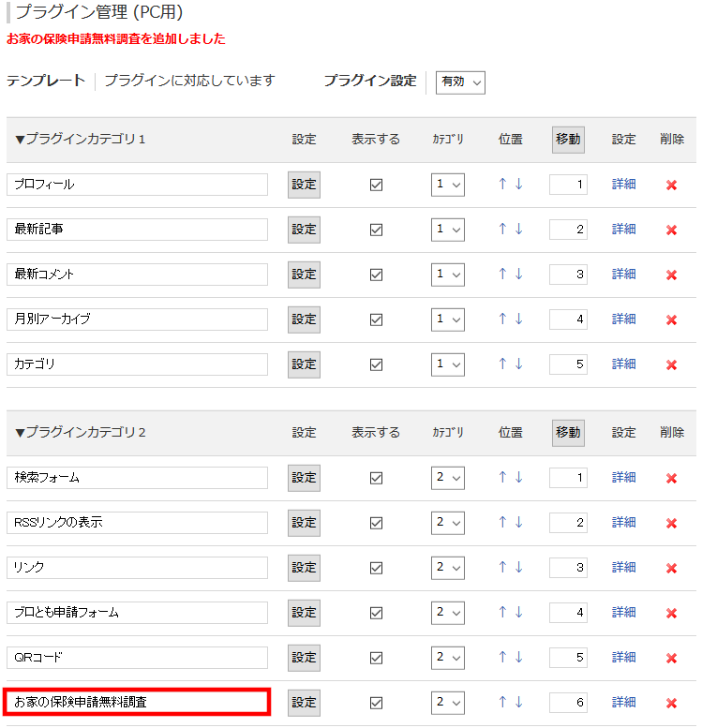Click the 設定 button for 月別アーカイブ
The image size is (702, 728).
304,319
